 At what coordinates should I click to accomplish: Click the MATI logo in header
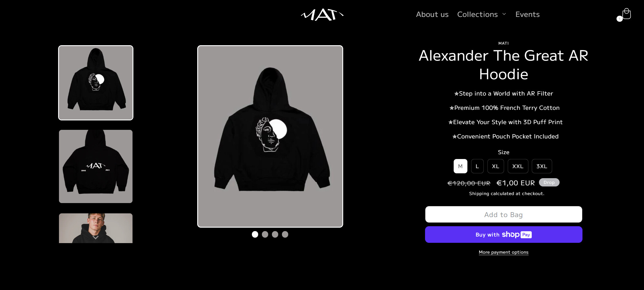tap(322, 15)
